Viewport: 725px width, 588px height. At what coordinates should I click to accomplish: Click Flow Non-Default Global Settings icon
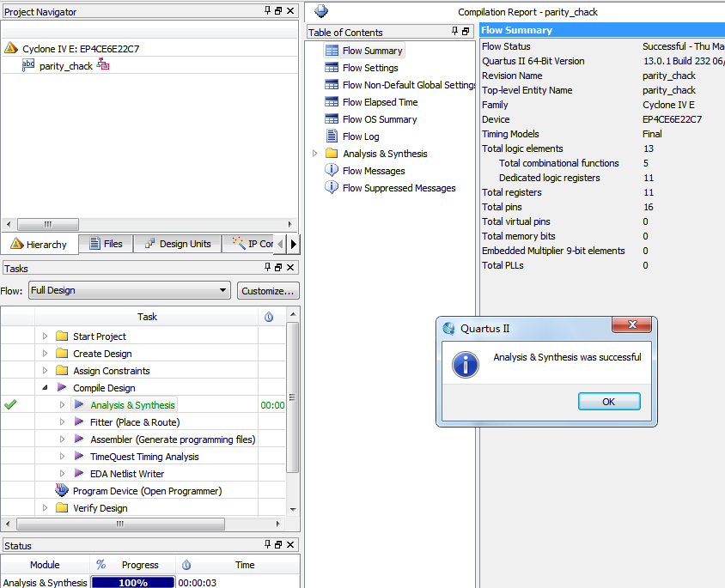[332, 84]
